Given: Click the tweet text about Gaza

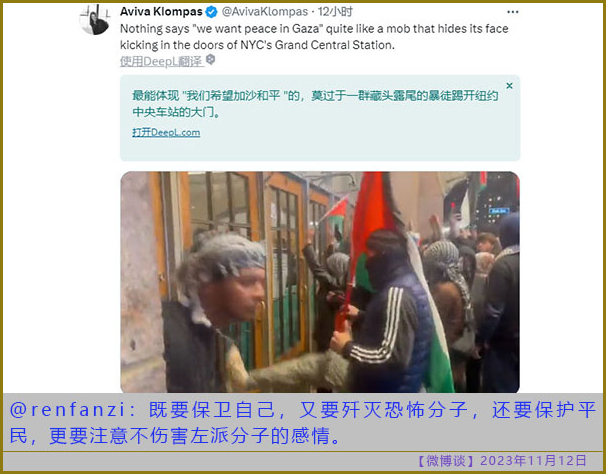Looking at the screenshot, I should click(314, 37).
